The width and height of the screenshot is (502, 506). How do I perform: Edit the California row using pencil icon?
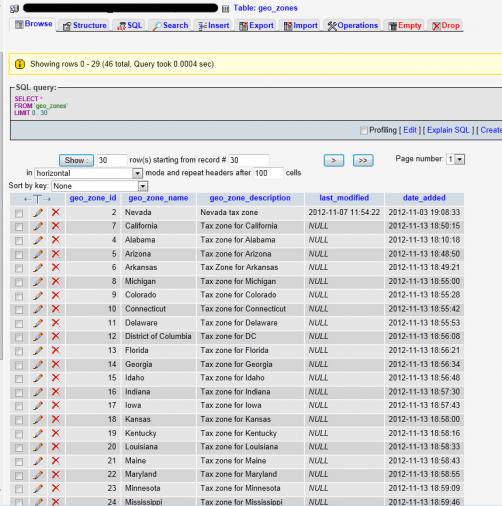click(38, 226)
